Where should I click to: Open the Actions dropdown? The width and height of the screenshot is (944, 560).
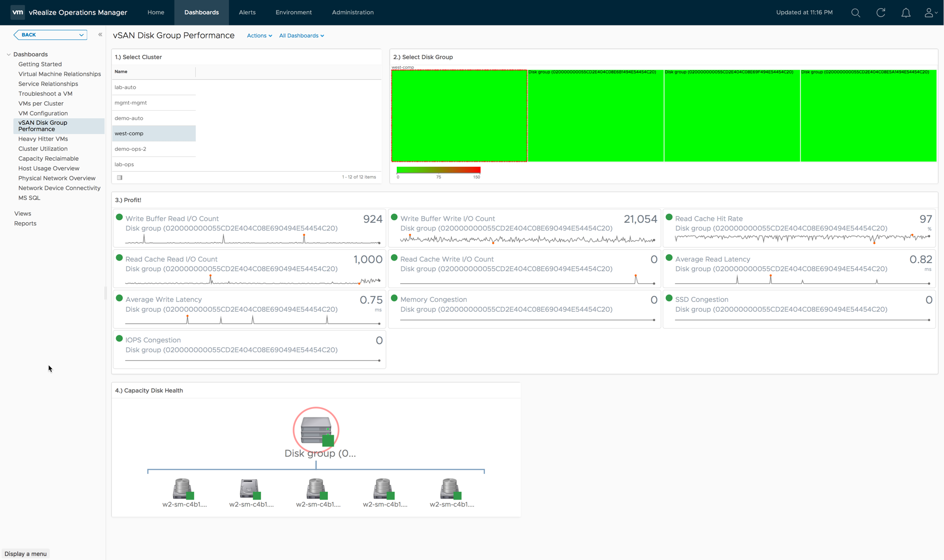coord(259,35)
